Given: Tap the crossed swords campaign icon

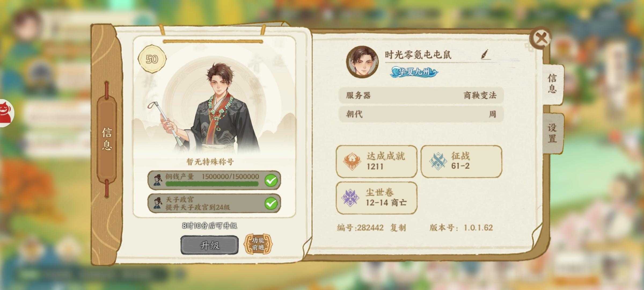Looking at the screenshot, I should [x=438, y=161].
